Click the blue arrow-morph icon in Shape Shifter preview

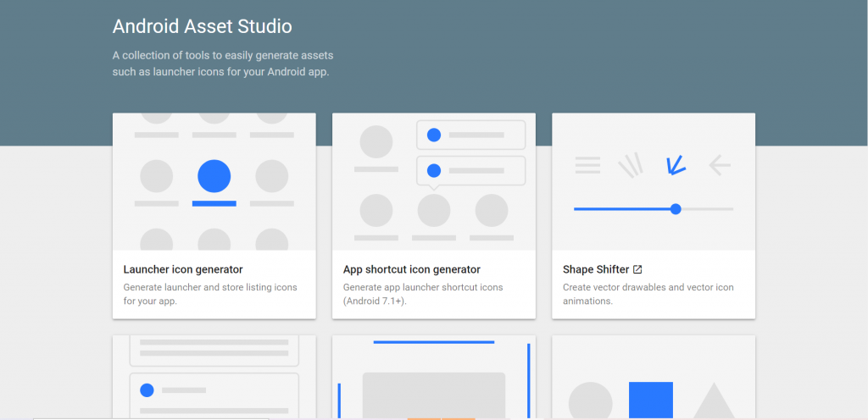pos(676,164)
